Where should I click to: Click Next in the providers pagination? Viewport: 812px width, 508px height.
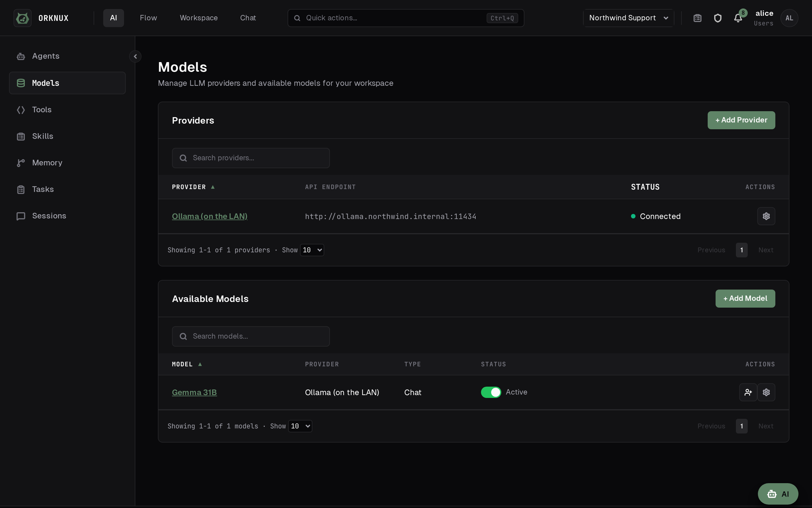[x=766, y=250]
